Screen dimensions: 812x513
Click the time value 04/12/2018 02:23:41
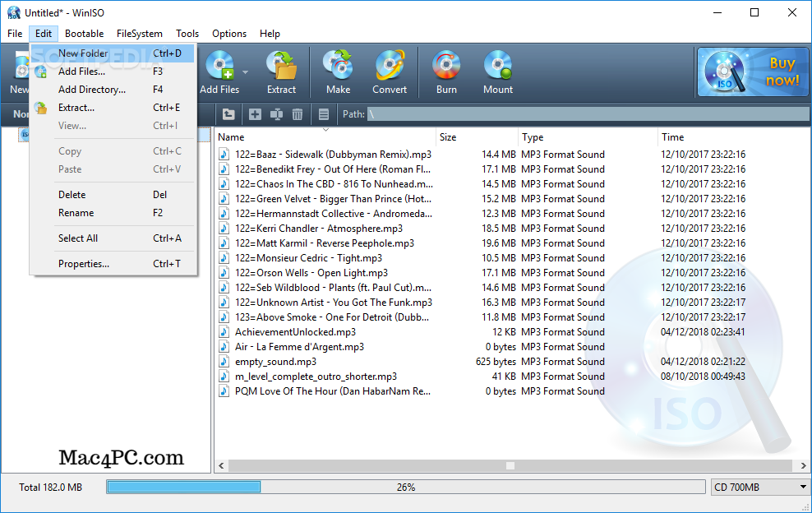tap(703, 332)
